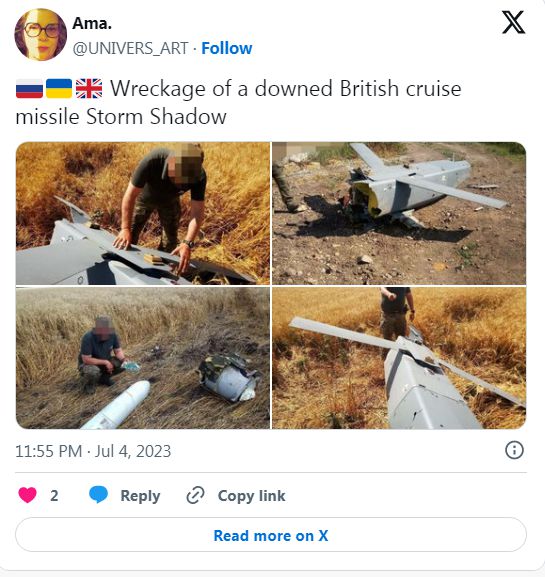Open the Ama. display name
545x577 pixels.
pyautogui.click(x=92, y=24)
